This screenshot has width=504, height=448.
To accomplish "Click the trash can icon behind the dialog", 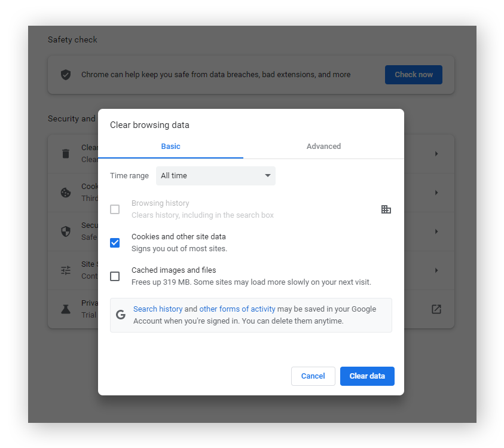I will [66, 154].
